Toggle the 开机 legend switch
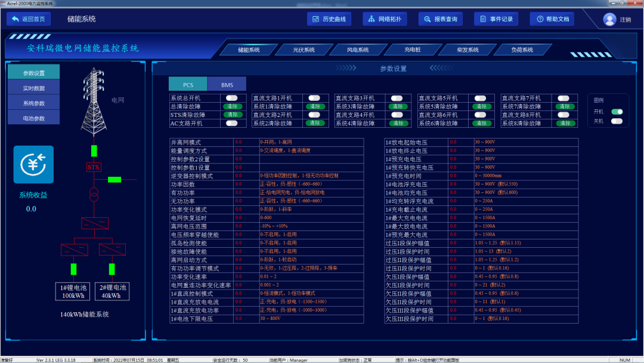This screenshot has width=644, height=363. [x=618, y=112]
